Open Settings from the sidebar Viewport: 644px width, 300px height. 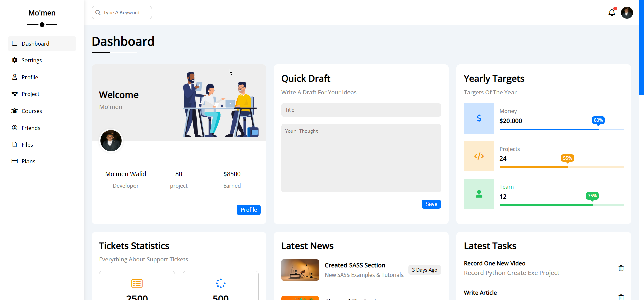pos(32,60)
